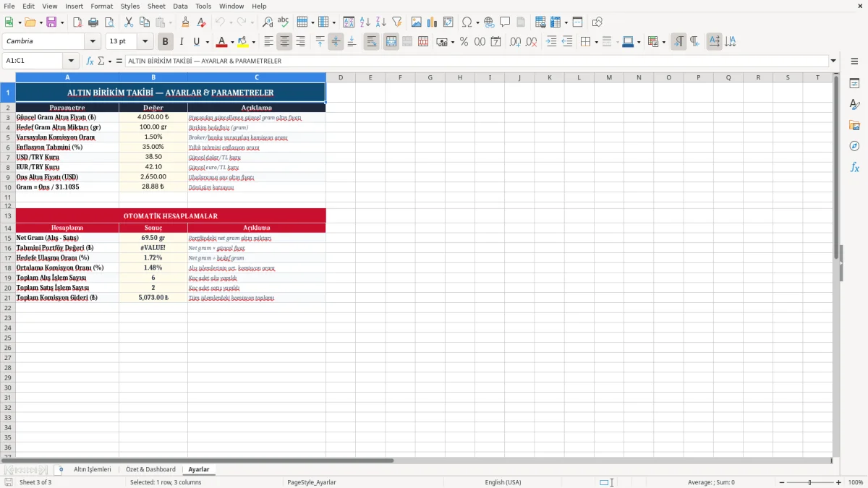Viewport: 868px width, 488px height.
Task: Click the Function Wizard fx icon
Action: [90, 61]
